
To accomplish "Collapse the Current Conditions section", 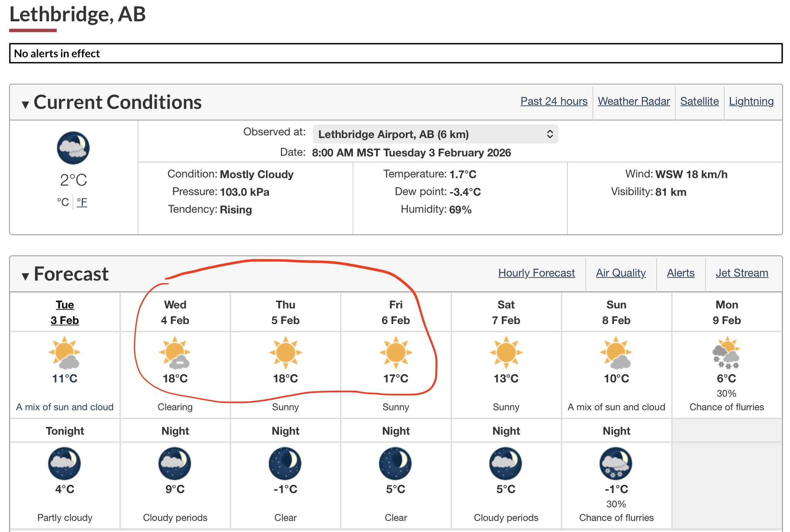I will tap(25, 103).
